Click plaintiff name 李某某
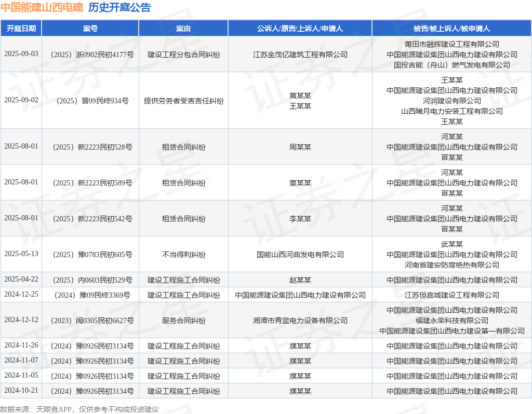This screenshot has width=532, height=414. tap(300, 219)
